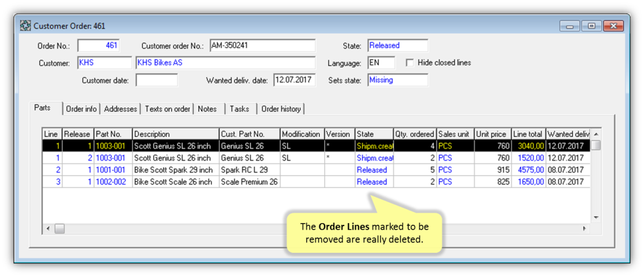The image size is (644, 277).
Task: Click the Unit price column header
Action: pos(493,134)
